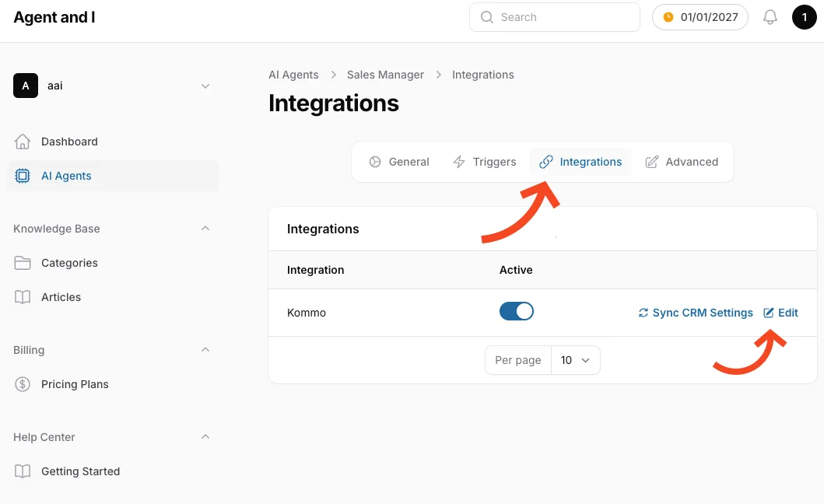Viewport: 824px width, 504px height.
Task: Collapse the Billing section
Action: tap(205, 350)
